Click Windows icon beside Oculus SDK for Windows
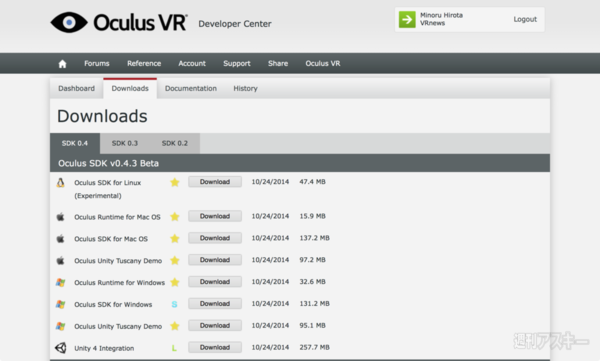The width and height of the screenshot is (600, 361). 60,304
